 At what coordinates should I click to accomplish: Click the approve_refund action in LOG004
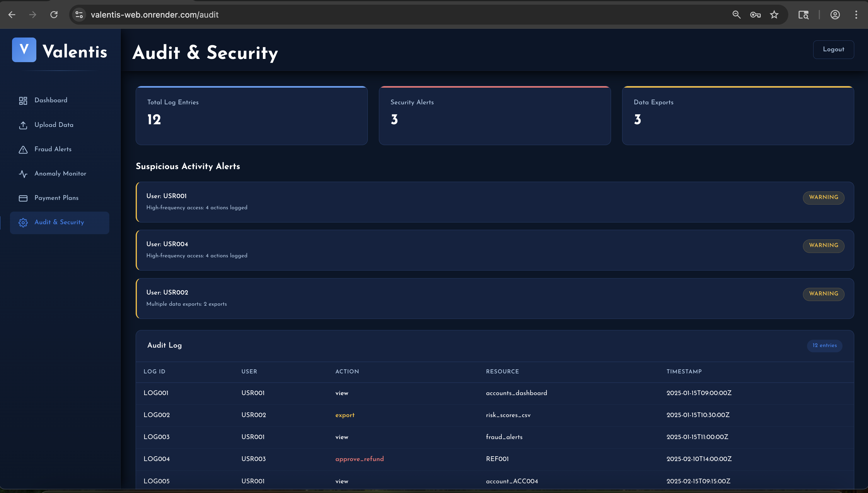point(359,459)
